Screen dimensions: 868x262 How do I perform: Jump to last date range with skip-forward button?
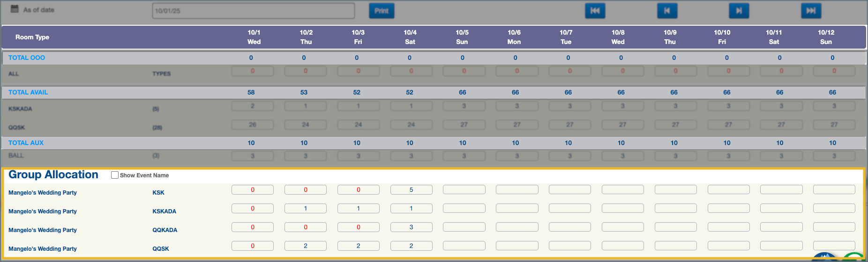811,11
